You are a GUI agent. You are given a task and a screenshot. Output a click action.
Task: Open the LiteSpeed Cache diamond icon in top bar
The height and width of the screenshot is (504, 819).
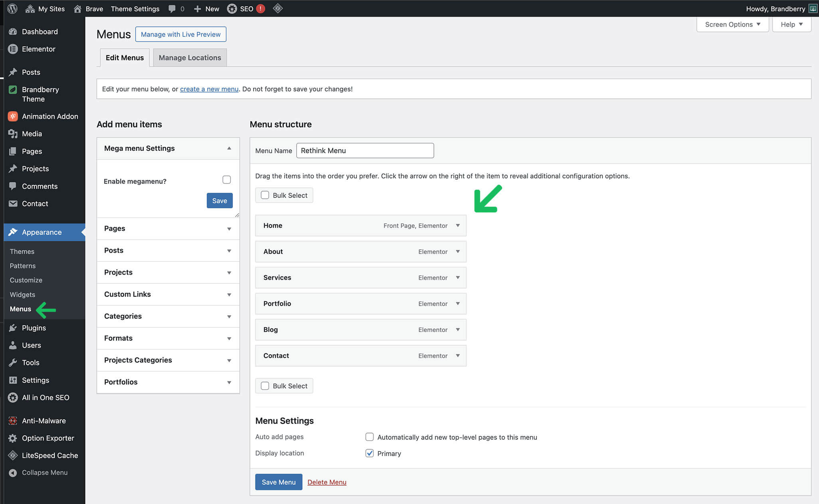(x=278, y=8)
